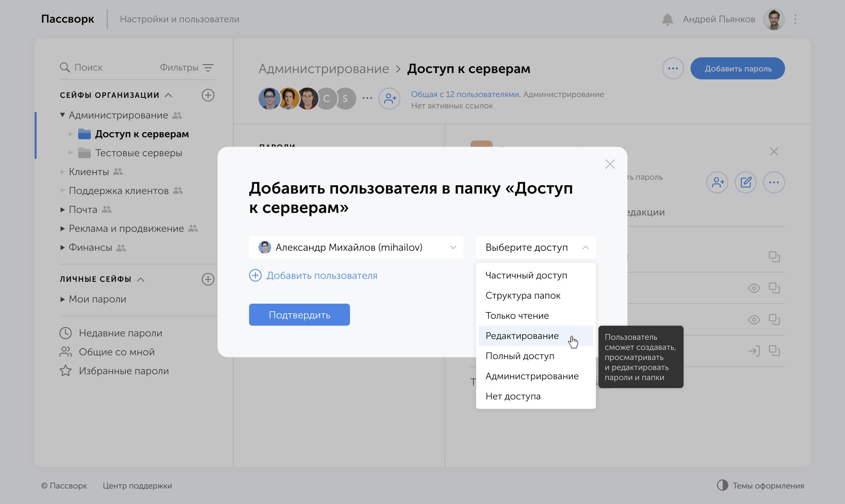
Task: Open the Александр Михайлов user dropdown
Action: pos(356,247)
